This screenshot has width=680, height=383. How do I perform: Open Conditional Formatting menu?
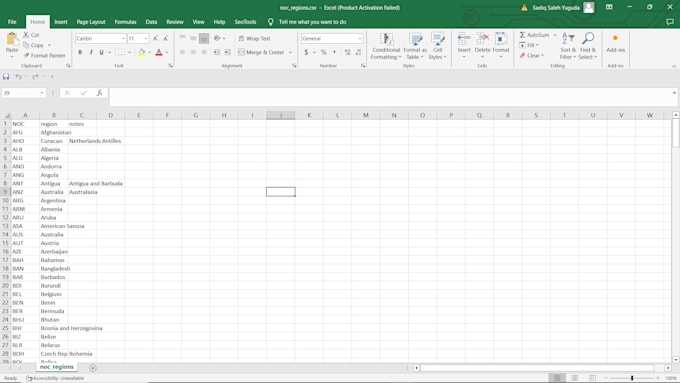386,46
